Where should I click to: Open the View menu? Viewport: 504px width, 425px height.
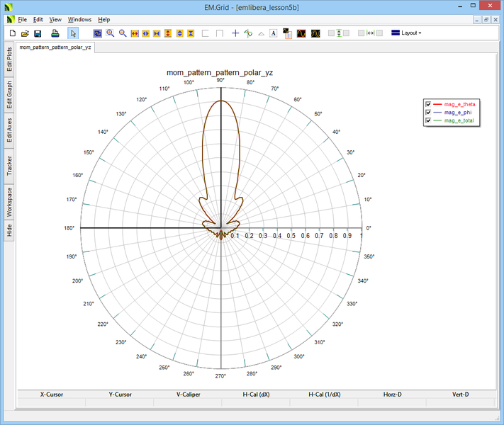(x=55, y=19)
